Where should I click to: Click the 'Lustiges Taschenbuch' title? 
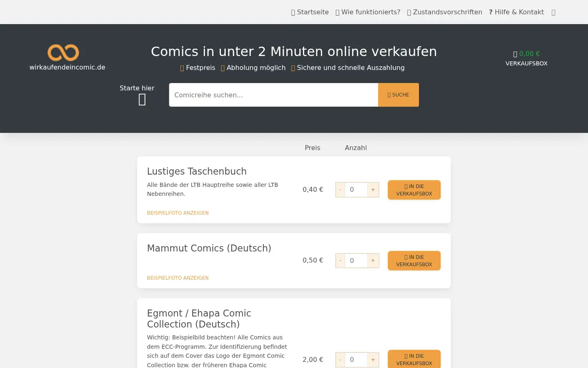click(x=197, y=171)
